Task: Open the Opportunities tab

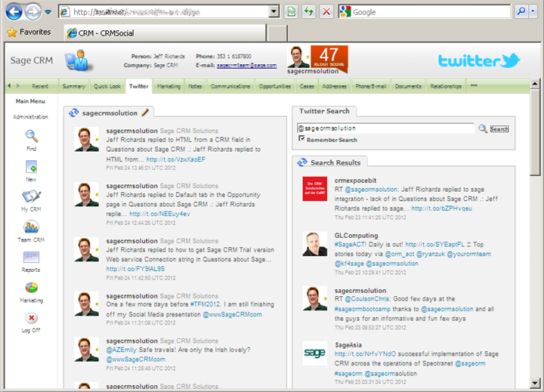Action: [275, 86]
